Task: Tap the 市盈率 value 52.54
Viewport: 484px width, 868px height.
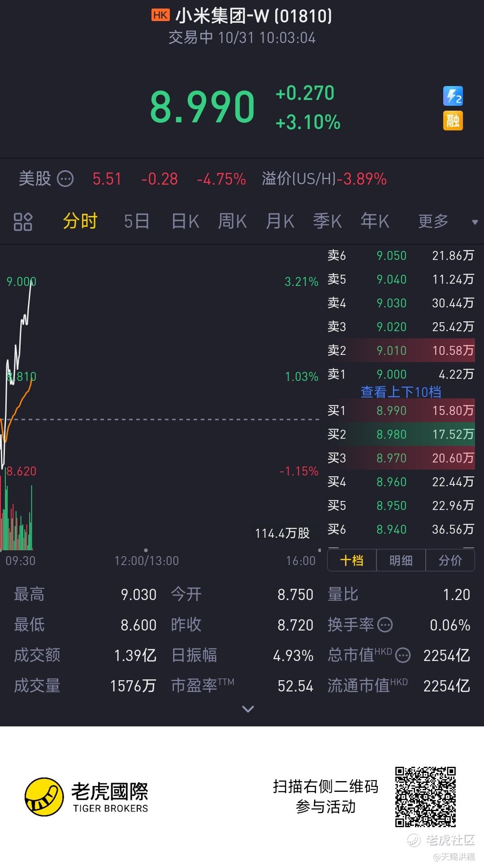Action: point(295,686)
